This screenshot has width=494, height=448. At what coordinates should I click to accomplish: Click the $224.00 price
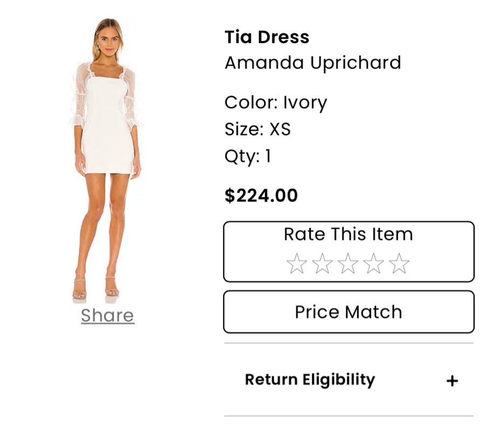[261, 195]
